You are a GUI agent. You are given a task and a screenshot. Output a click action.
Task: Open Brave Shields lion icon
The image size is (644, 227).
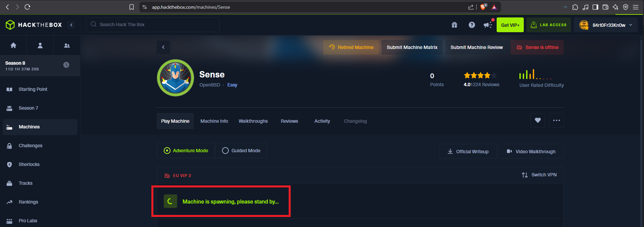pyautogui.click(x=483, y=7)
